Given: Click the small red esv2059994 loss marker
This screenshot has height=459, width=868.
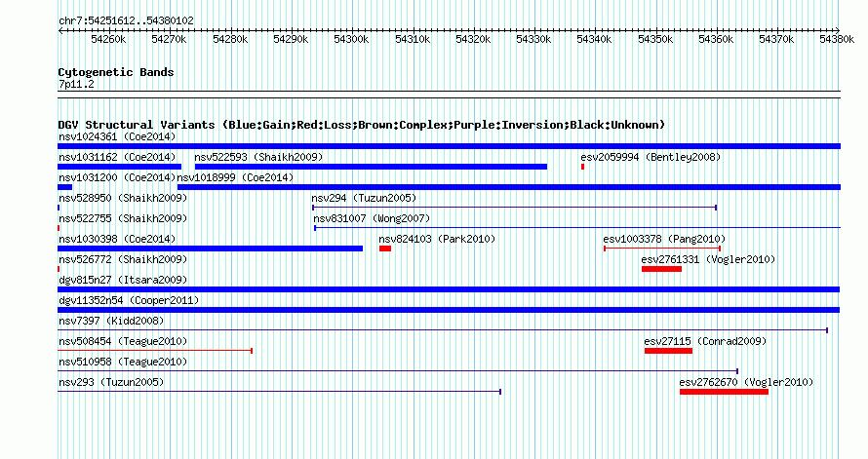Looking at the screenshot, I should click(x=583, y=167).
